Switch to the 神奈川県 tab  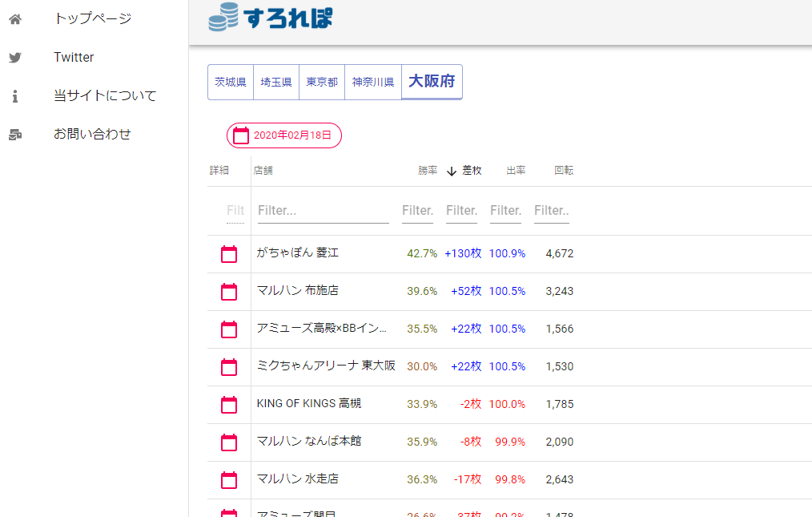(x=373, y=82)
